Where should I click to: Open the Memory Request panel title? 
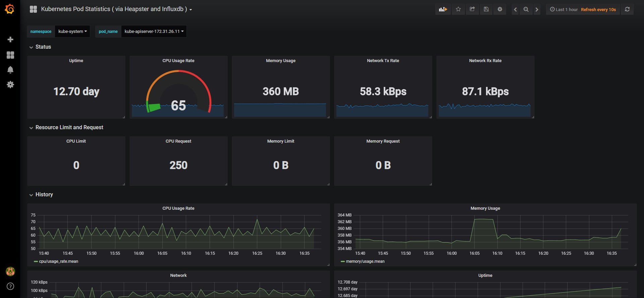pyautogui.click(x=383, y=141)
